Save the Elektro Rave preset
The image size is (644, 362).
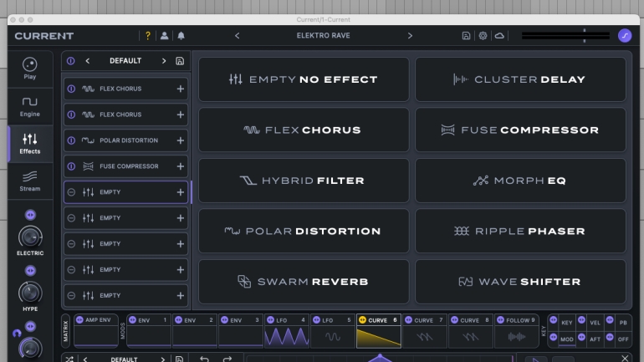pyautogui.click(x=466, y=36)
